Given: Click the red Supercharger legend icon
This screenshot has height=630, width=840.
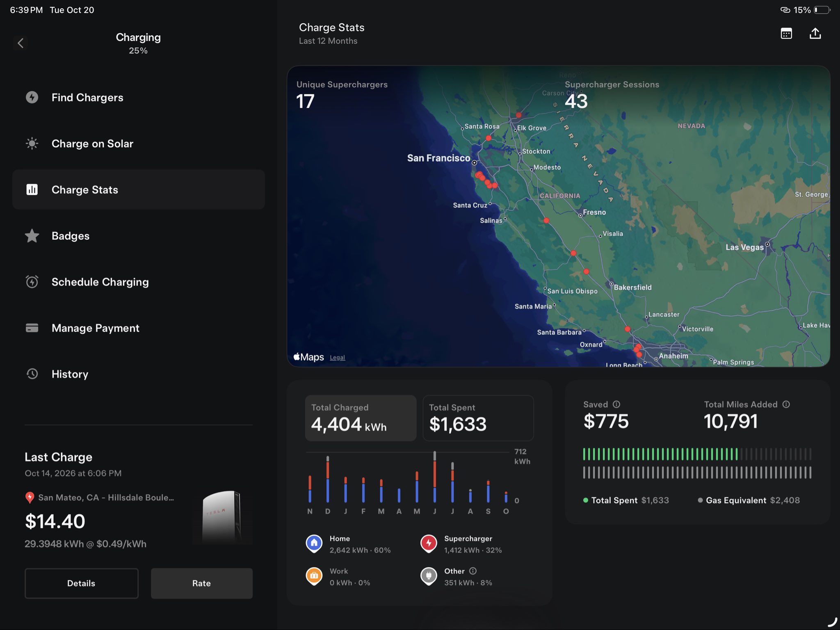Looking at the screenshot, I should 429,544.
